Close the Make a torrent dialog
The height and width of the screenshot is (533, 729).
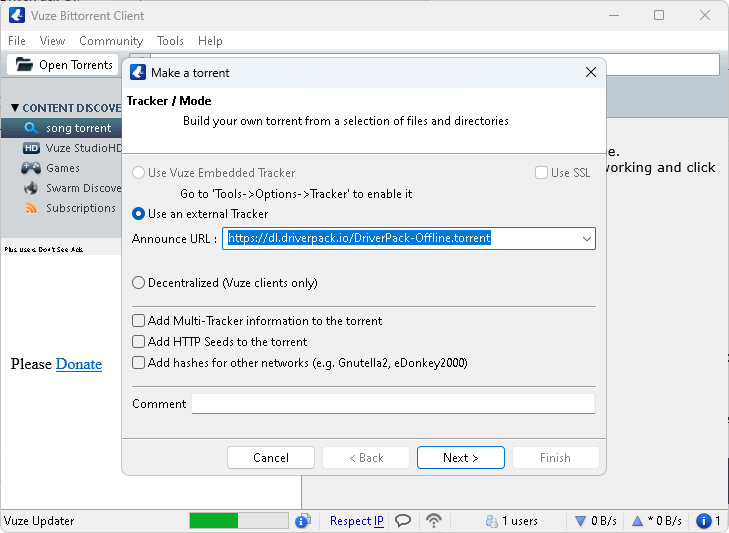[591, 72]
